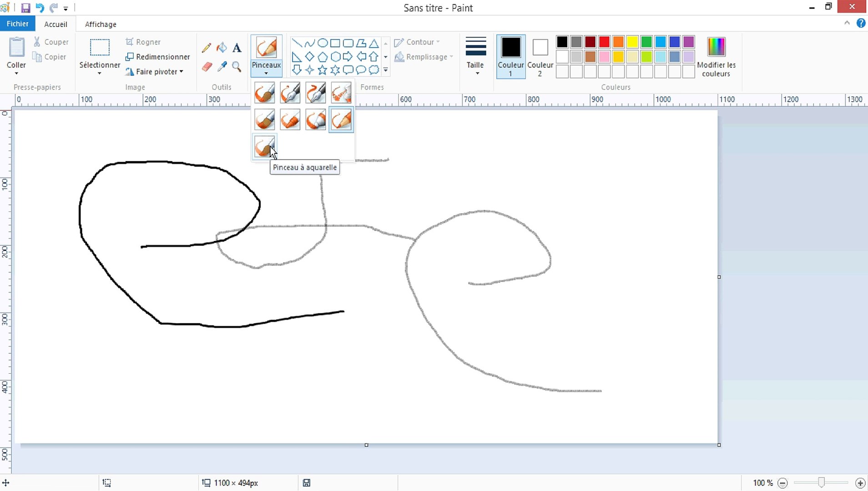Image resolution: width=868 pixels, height=491 pixels.
Task: Choose the oil brush in gallery
Action: [265, 120]
